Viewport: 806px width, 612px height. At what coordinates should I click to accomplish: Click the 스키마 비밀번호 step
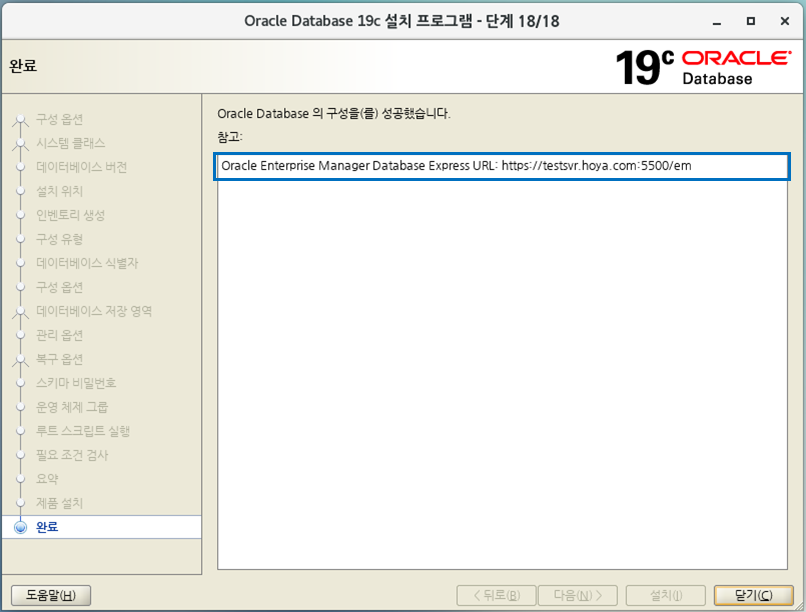76,383
